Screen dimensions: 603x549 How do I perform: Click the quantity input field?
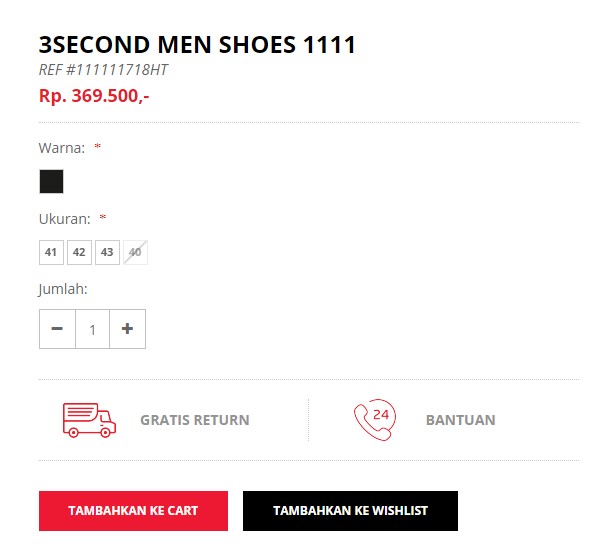coord(93,329)
